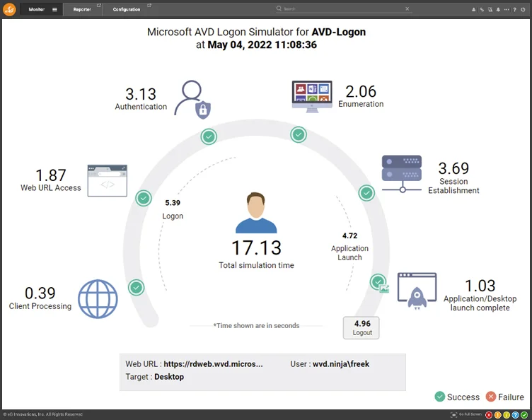This screenshot has height=420, width=532.
Task: Click the Authentication success checkmark on arc
Action: tap(209, 136)
